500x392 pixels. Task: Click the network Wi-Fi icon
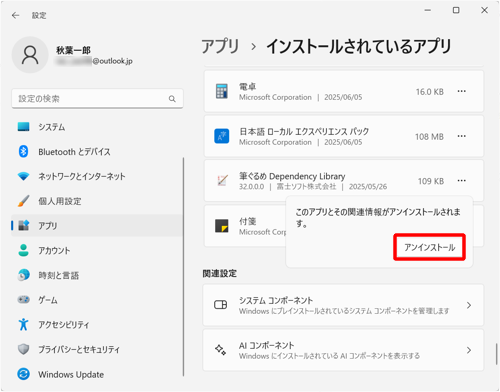(23, 176)
